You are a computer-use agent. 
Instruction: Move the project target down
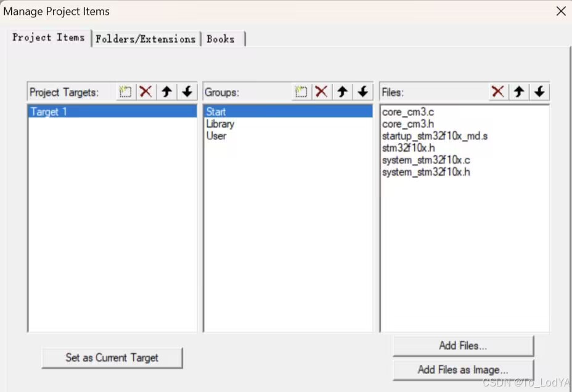click(187, 91)
